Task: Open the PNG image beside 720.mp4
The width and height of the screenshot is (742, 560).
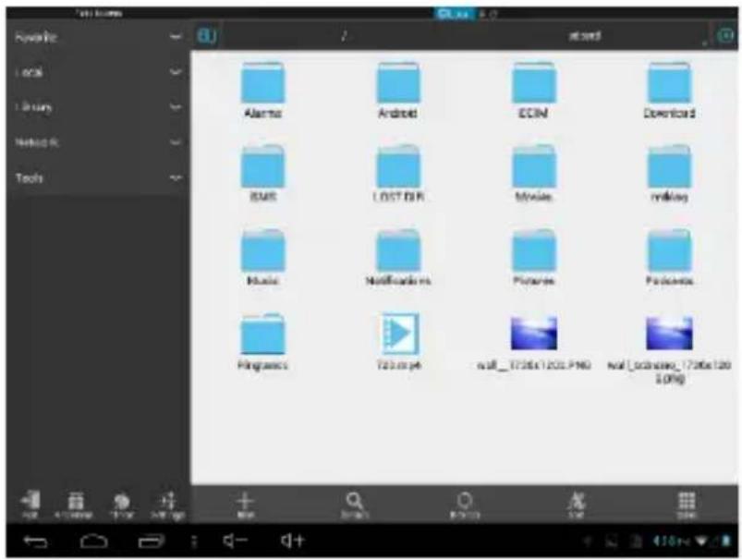Action: [534, 342]
